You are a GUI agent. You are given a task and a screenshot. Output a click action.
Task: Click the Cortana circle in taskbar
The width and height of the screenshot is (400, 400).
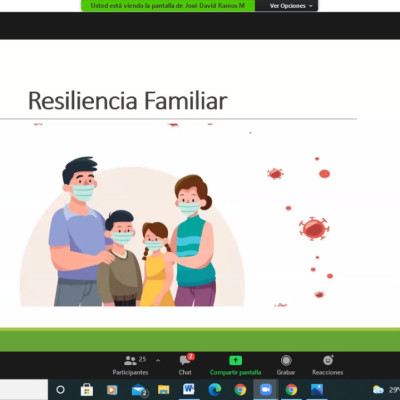click(60, 390)
